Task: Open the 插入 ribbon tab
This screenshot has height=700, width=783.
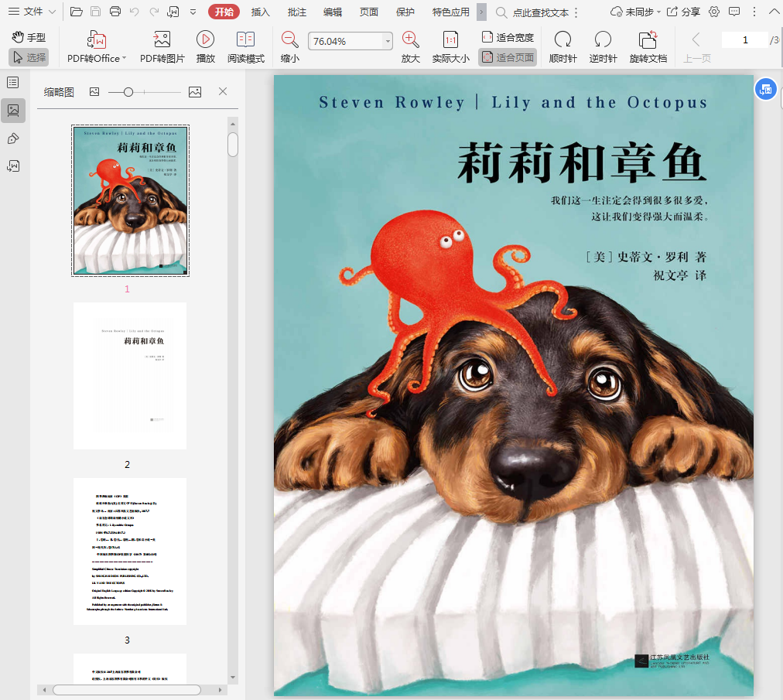Action: point(261,12)
